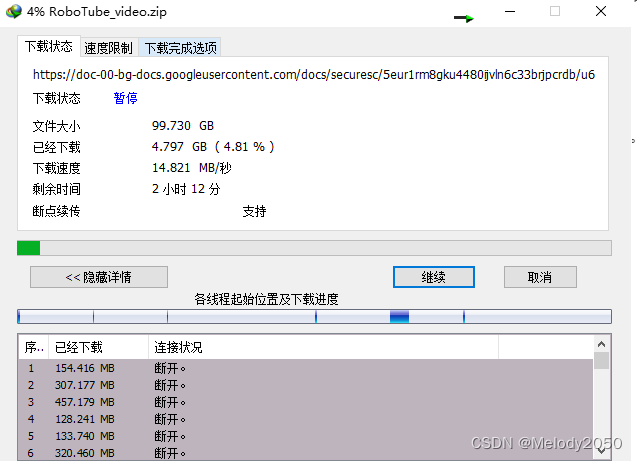
Task: Click the 序.. column header
Action: coord(34,347)
